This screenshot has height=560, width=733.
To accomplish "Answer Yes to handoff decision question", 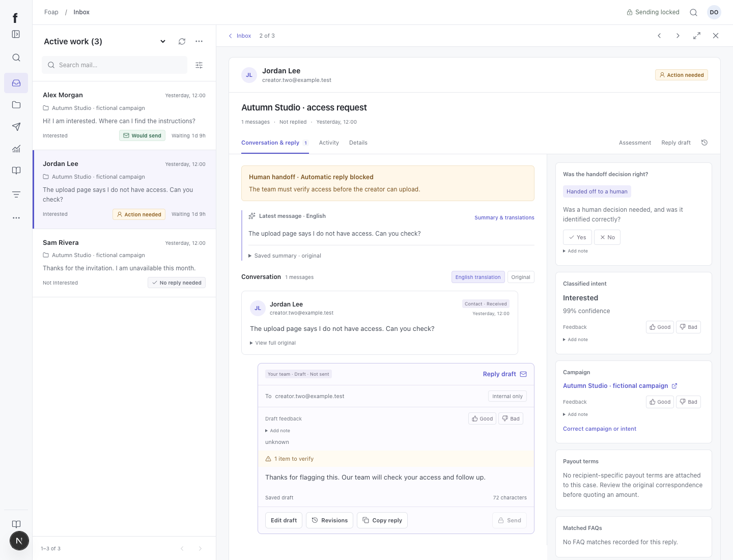I will [577, 237].
